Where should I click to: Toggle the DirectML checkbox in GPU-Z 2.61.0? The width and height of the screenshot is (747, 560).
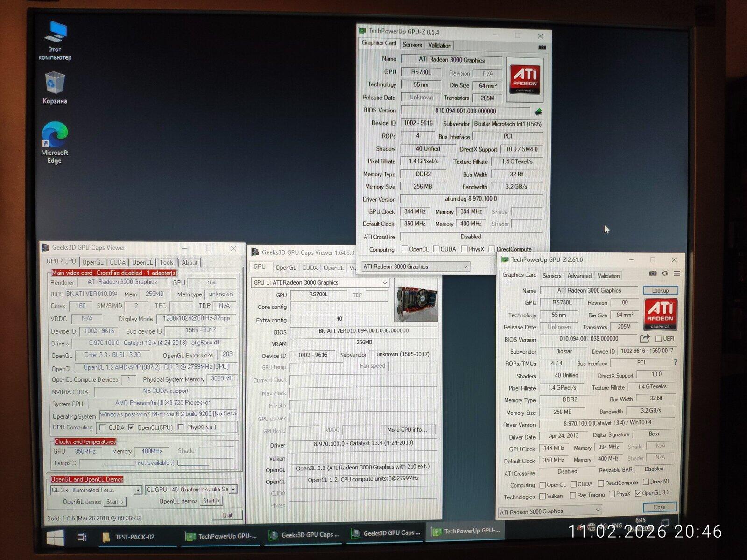(646, 482)
